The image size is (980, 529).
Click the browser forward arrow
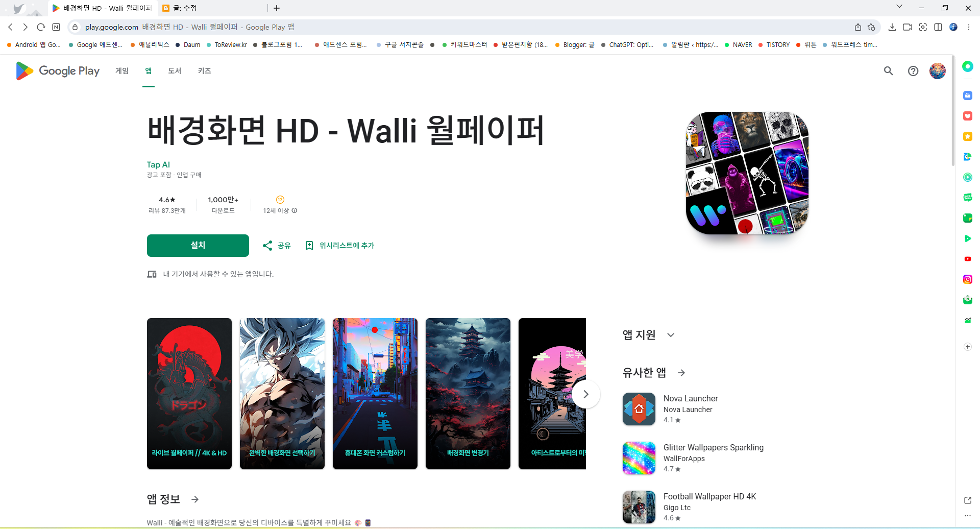click(x=26, y=27)
